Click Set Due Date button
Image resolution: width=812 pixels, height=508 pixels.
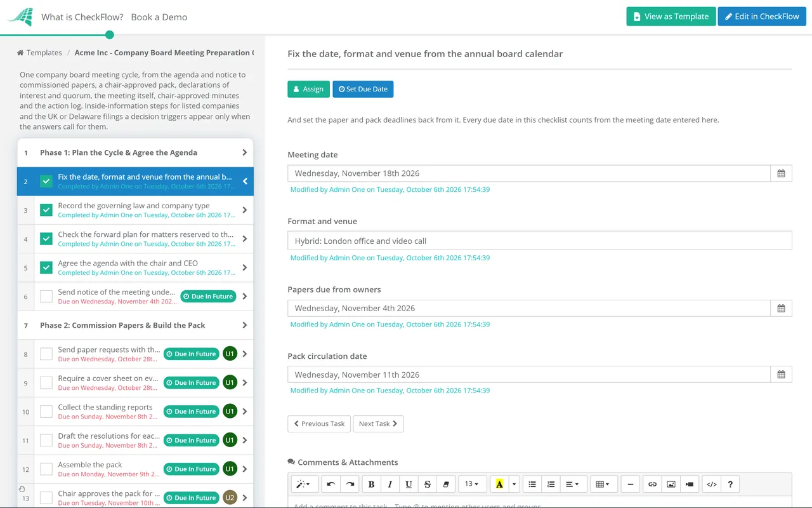[363, 89]
